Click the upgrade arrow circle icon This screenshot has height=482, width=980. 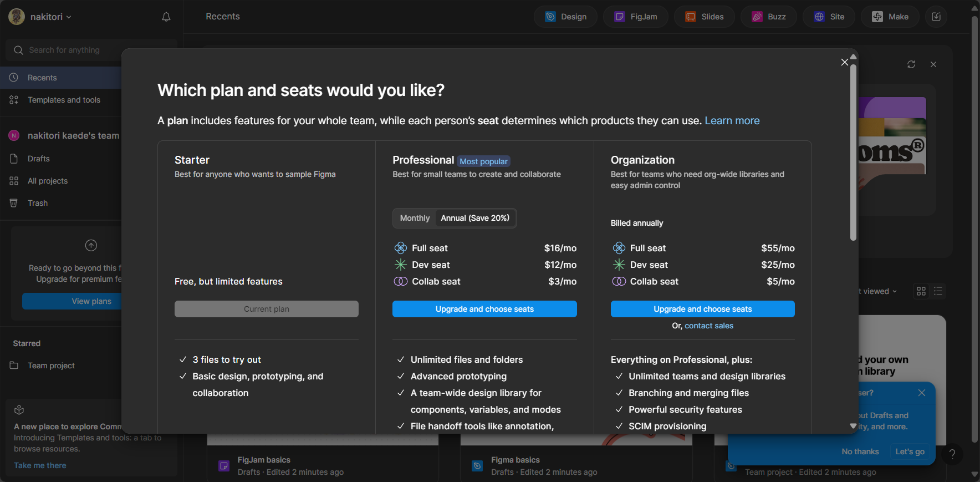pyautogui.click(x=91, y=245)
